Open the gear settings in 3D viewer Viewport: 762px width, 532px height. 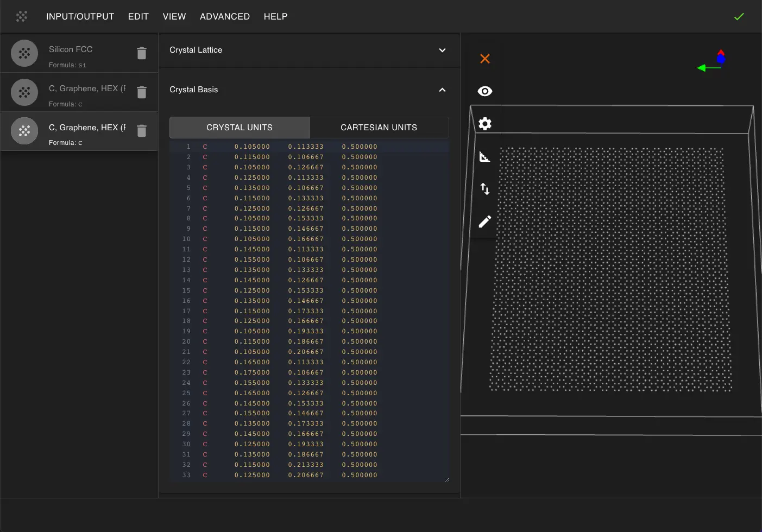(x=485, y=124)
